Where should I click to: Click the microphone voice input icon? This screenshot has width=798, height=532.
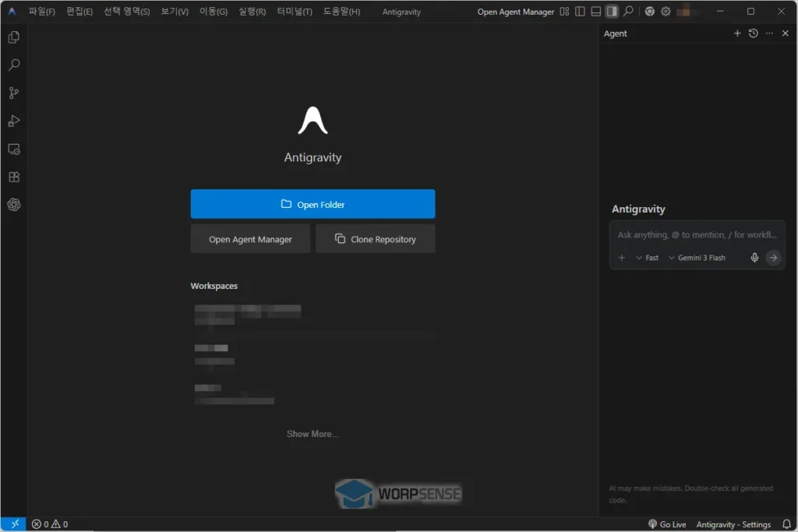click(x=754, y=258)
